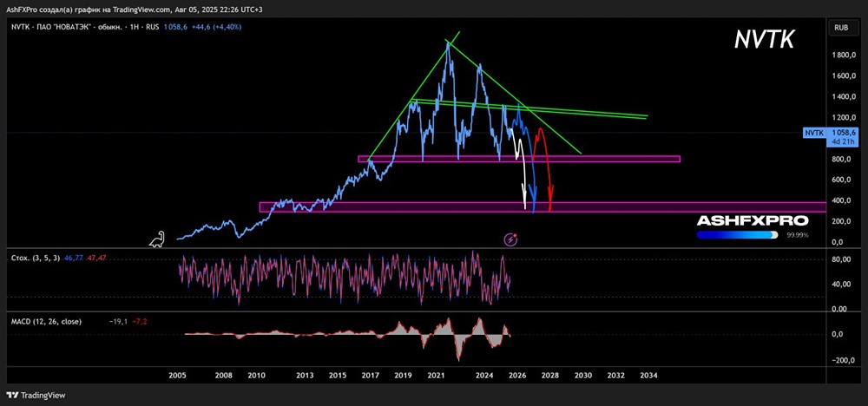Click the 2015 label on the time axis
Screen dimensions: 868x406
(337, 376)
